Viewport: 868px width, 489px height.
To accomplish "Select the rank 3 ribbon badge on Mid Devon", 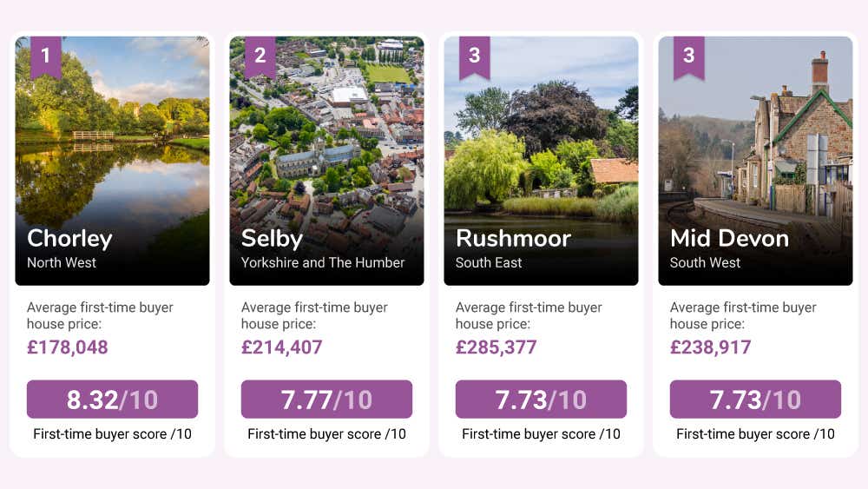I will (688, 57).
